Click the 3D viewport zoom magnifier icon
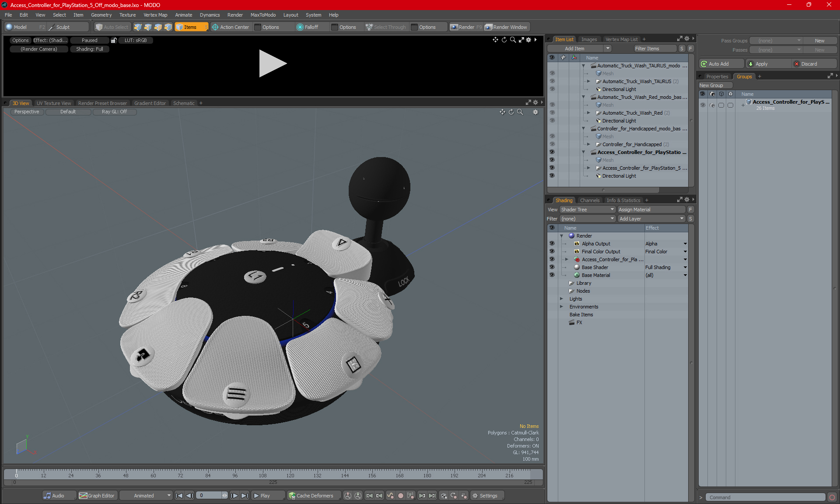 coord(520,112)
